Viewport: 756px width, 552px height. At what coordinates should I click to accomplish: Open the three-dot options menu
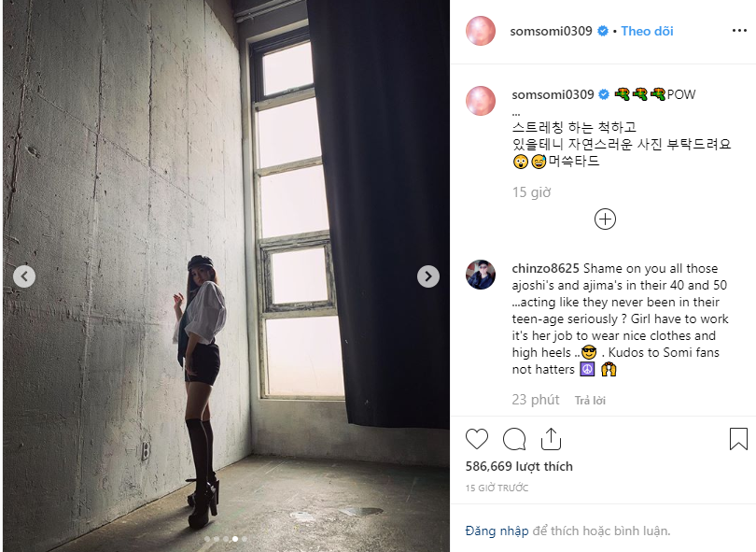[739, 31]
